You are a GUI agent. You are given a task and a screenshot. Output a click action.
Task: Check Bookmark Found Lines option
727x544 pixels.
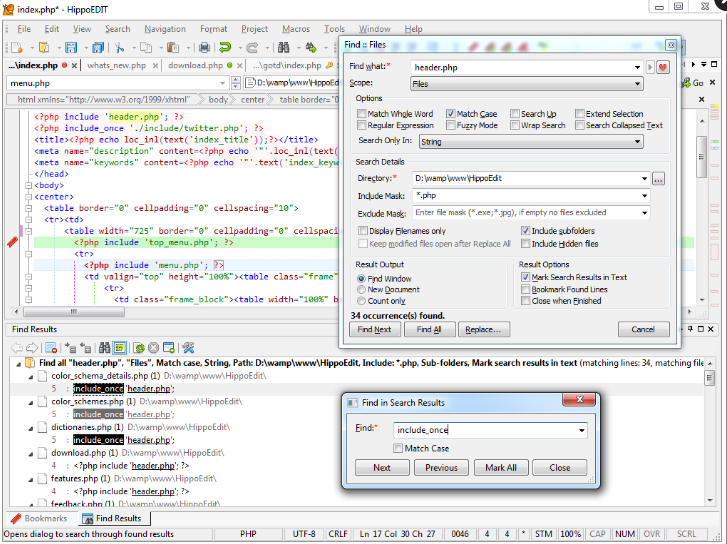click(525, 289)
